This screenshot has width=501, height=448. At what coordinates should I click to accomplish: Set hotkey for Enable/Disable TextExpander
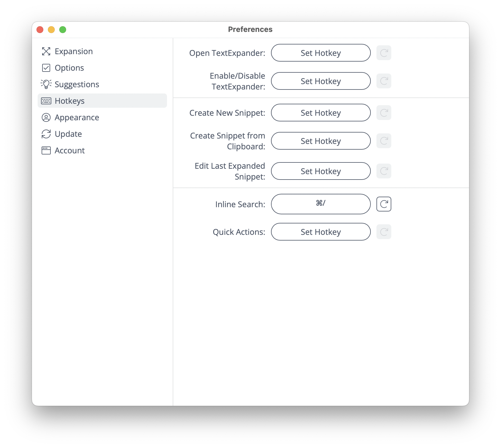coord(321,81)
